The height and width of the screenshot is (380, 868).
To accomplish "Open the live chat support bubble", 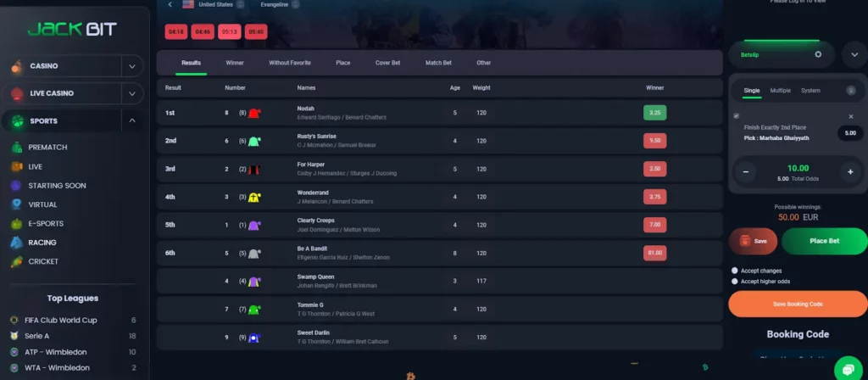I will point(848,368).
